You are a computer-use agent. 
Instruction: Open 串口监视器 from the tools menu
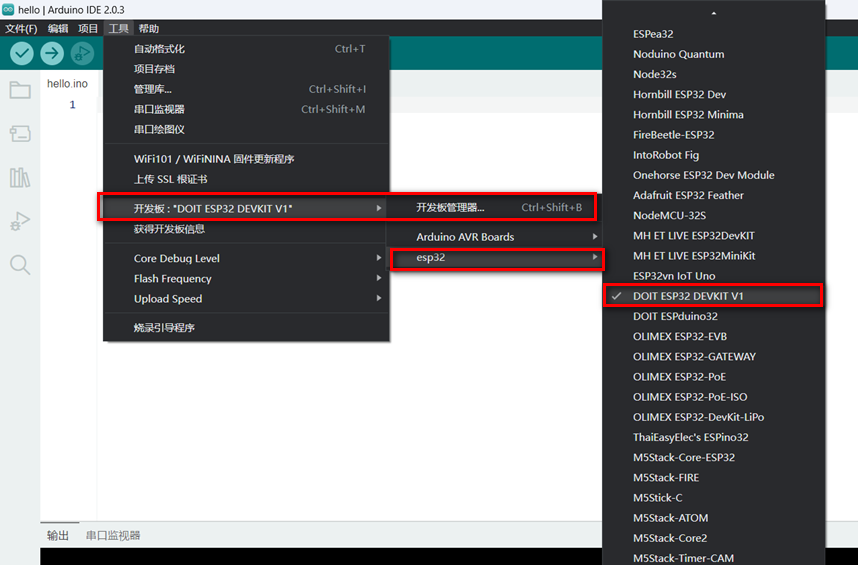pos(246,109)
